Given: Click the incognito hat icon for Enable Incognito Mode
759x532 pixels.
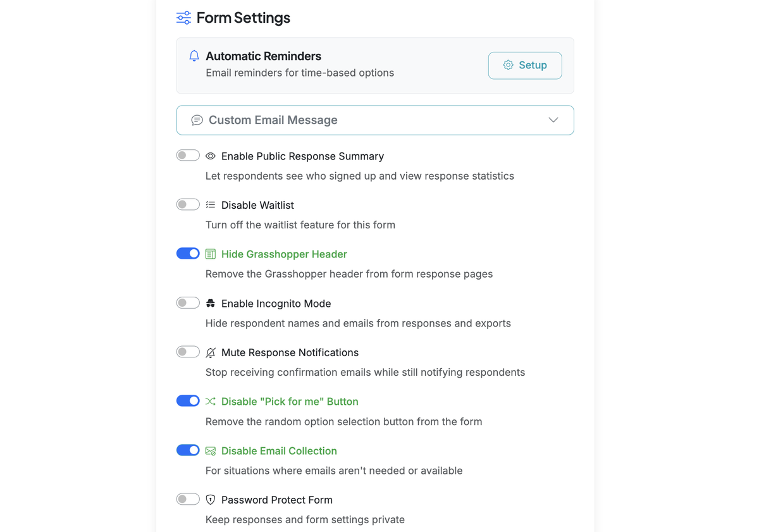Looking at the screenshot, I should (210, 303).
